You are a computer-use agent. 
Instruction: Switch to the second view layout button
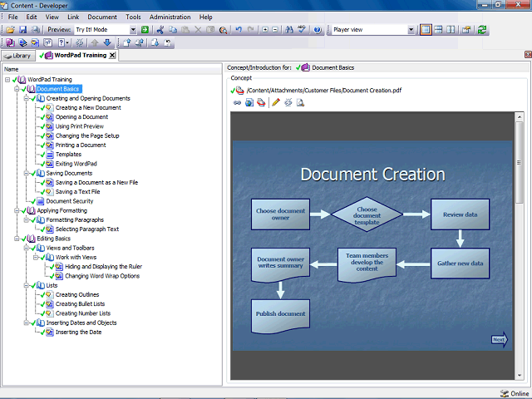pos(438,30)
